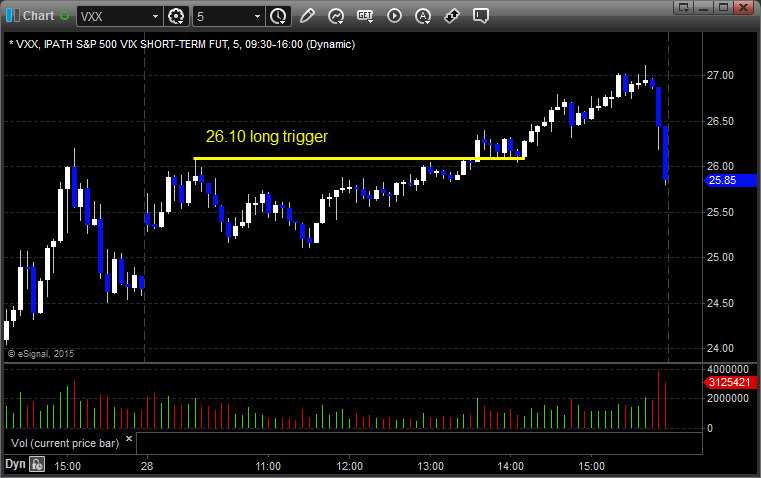Screen dimensions: 761x478
Task: Click the 25.50 price axis label
Action: tap(720, 212)
